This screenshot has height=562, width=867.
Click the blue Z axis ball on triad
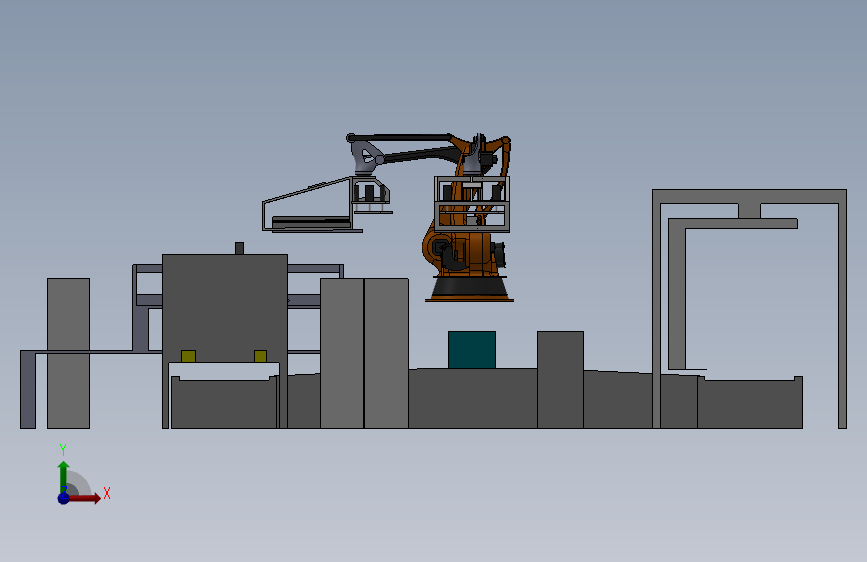point(64,498)
